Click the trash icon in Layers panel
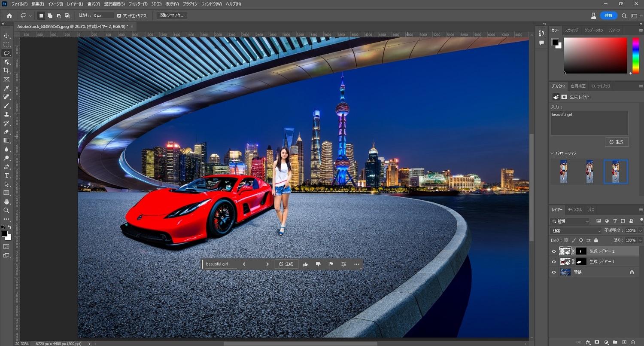Screen dimensions: 644x346 click(633, 342)
